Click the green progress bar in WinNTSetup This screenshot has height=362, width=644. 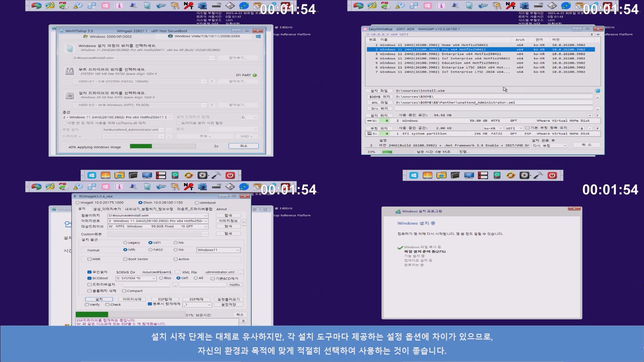click(141, 146)
